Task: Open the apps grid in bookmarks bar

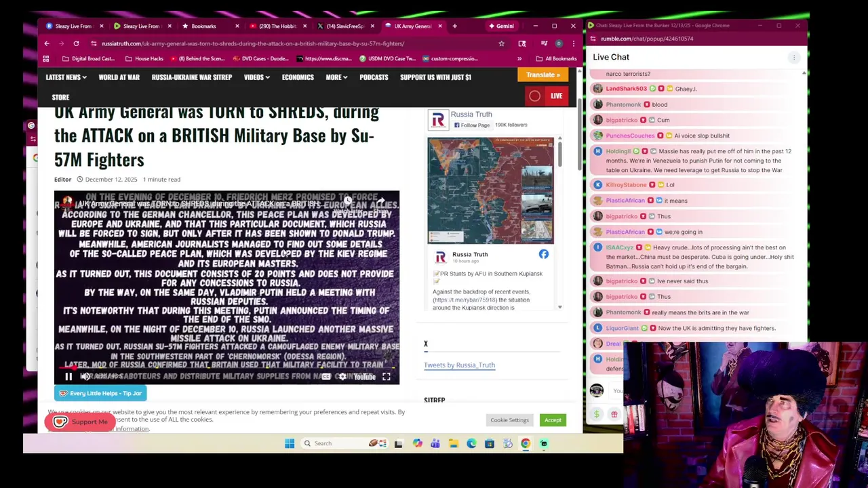Action: tap(47, 59)
